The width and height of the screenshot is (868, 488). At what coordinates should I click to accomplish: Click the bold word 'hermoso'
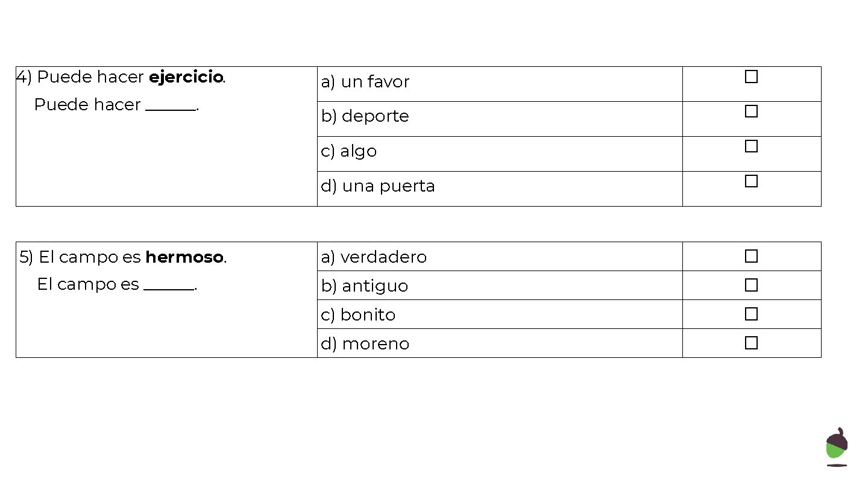(x=184, y=258)
